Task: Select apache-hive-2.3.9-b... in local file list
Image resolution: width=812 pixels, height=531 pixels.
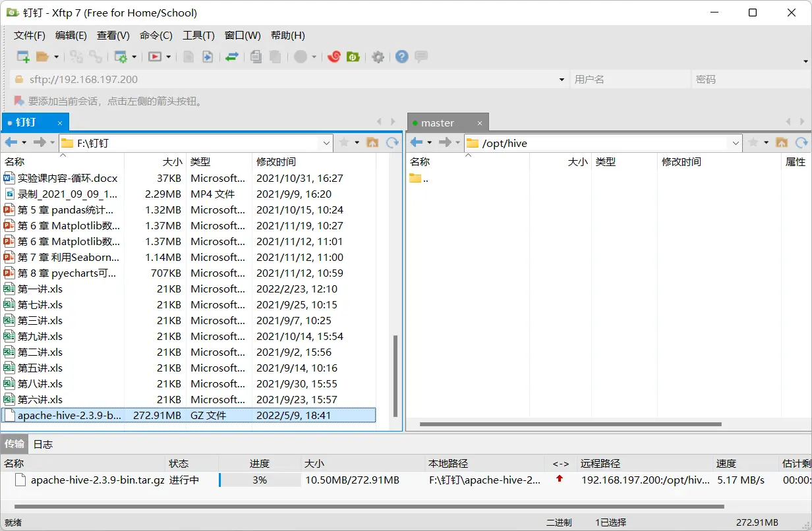Action: click(188, 415)
